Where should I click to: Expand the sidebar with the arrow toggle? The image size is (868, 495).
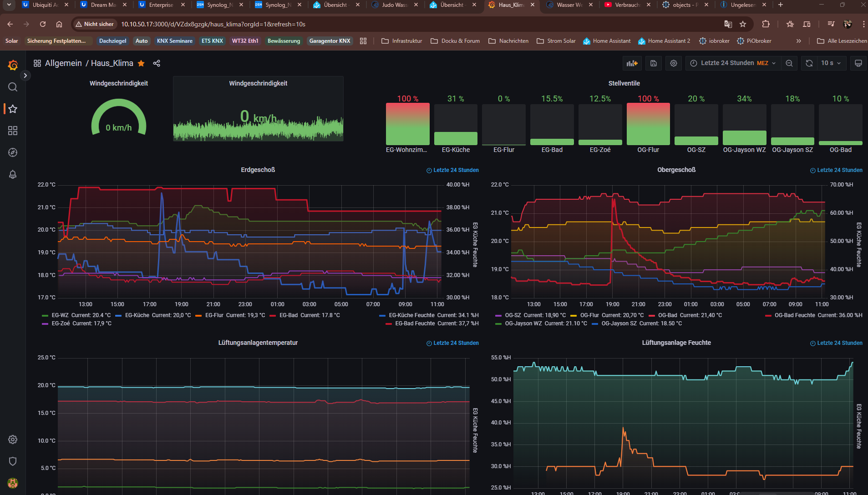coord(25,76)
